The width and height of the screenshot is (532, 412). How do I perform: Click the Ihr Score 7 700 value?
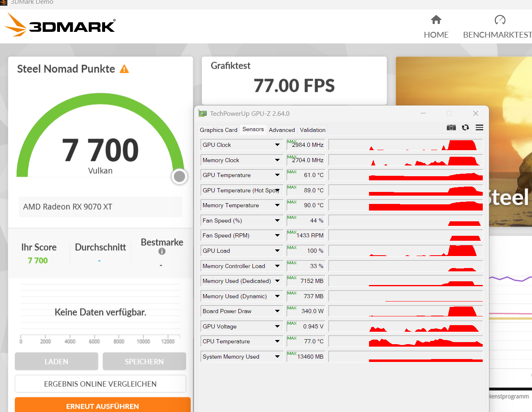point(38,261)
